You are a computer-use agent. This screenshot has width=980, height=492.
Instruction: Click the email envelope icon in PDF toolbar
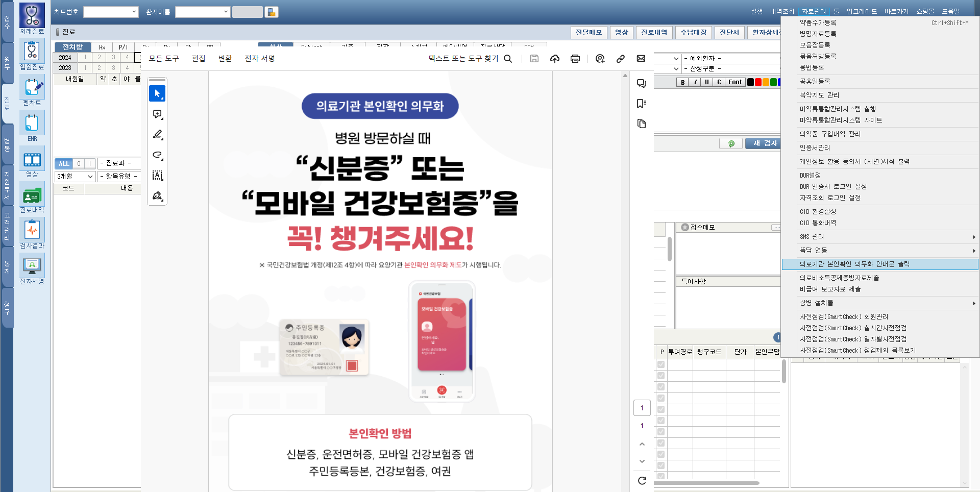641,59
